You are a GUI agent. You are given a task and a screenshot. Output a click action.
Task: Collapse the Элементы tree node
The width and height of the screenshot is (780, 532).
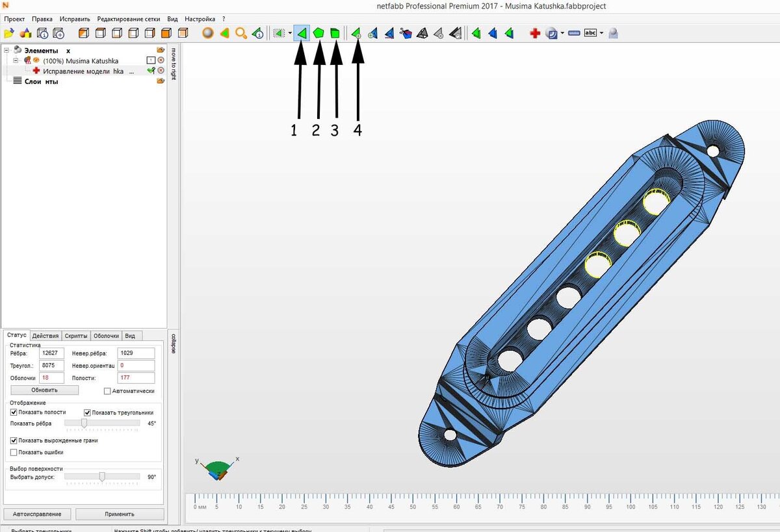click(6, 50)
